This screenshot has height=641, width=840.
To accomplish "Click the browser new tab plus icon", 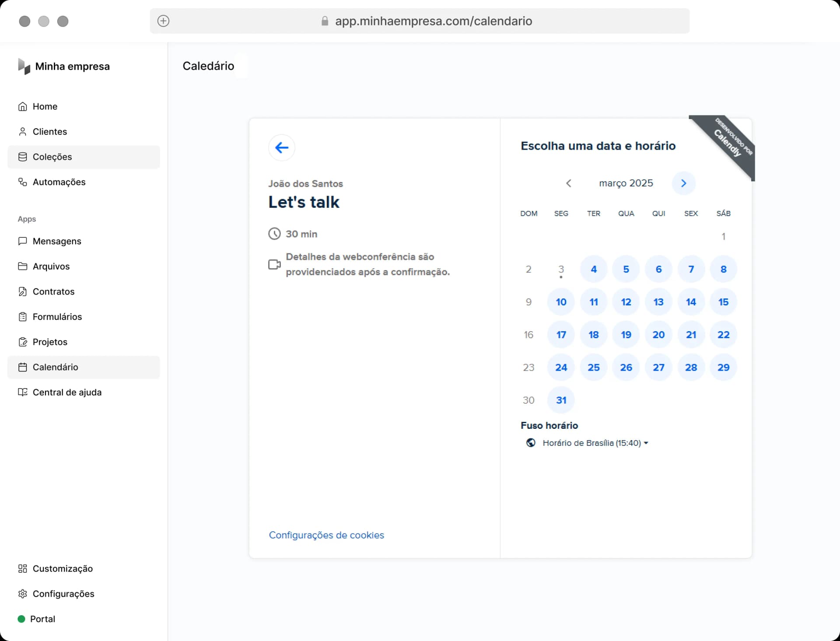I will coord(164,21).
